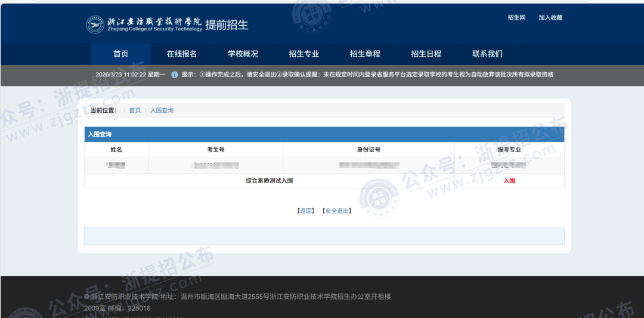The image size is (644, 318).
Task: Click the 身份证号 column header
Action: click(x=369, y=150)
